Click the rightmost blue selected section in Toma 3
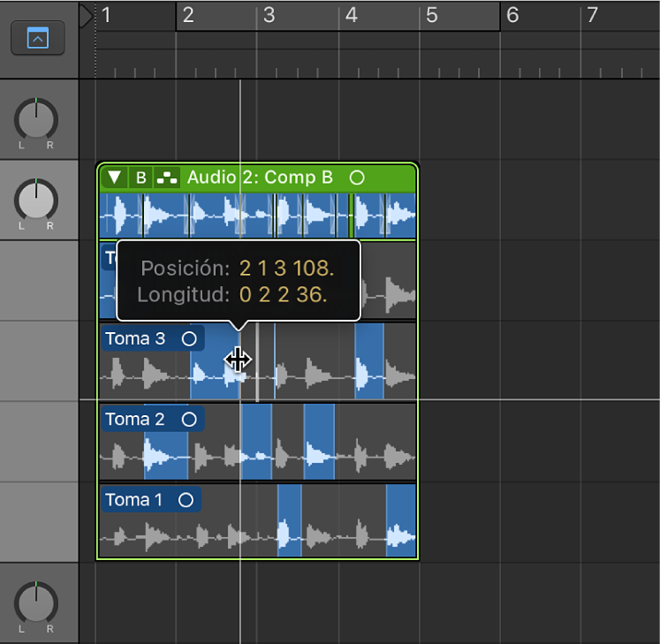The width and height of the screenshot is (660, 644). click(x=369, y=360)
